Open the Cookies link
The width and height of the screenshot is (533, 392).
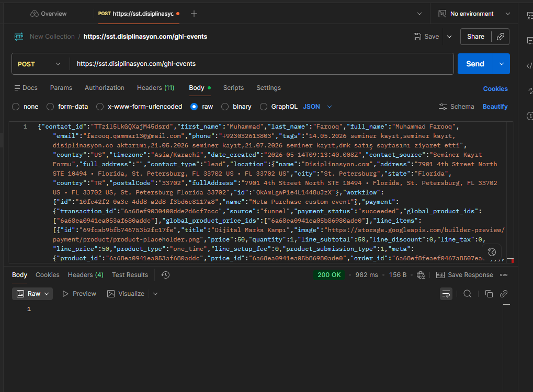[x=495, y=89]
